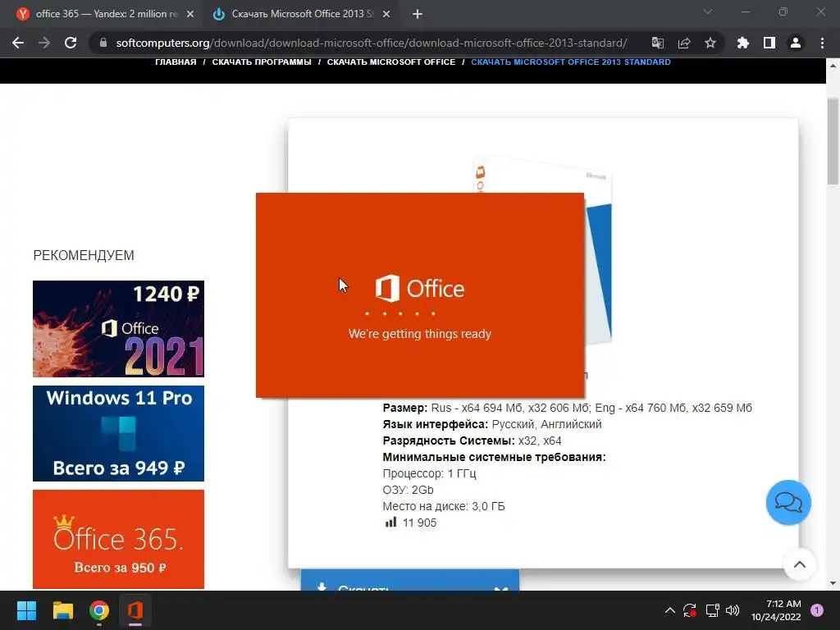Open the network tray icon
Viewport: 840px width, 630px height.
click(712, 610)
